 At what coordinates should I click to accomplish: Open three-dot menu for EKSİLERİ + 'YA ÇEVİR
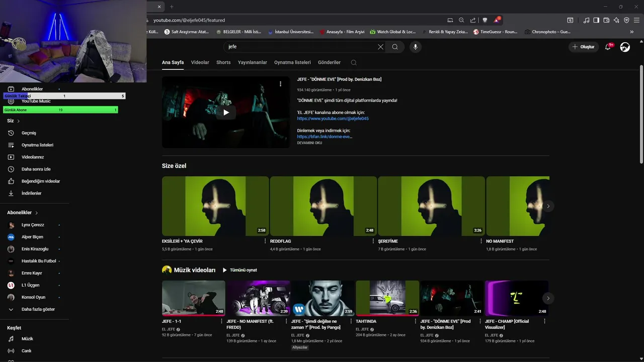[x=265, y=241]
